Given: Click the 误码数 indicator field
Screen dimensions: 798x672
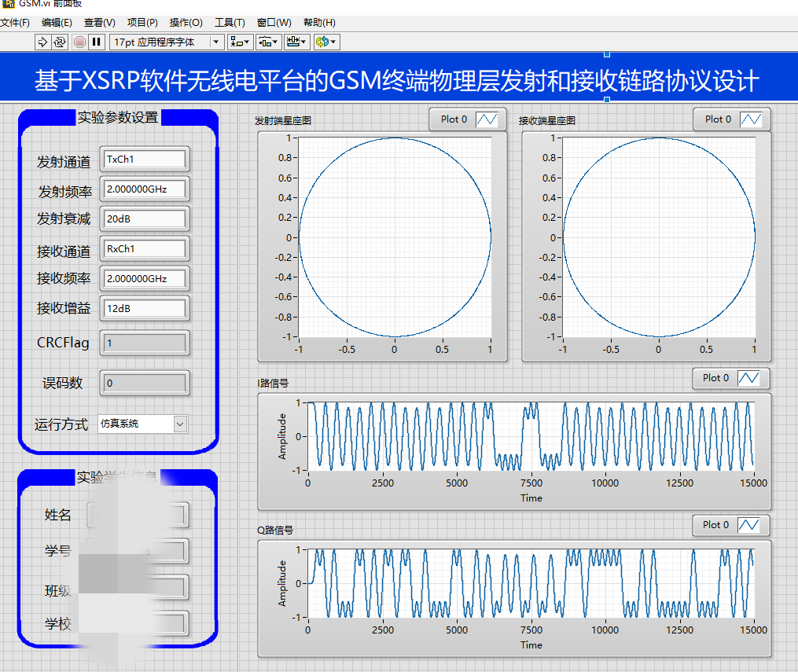Looking at the screenshot, I should (145, 383).
